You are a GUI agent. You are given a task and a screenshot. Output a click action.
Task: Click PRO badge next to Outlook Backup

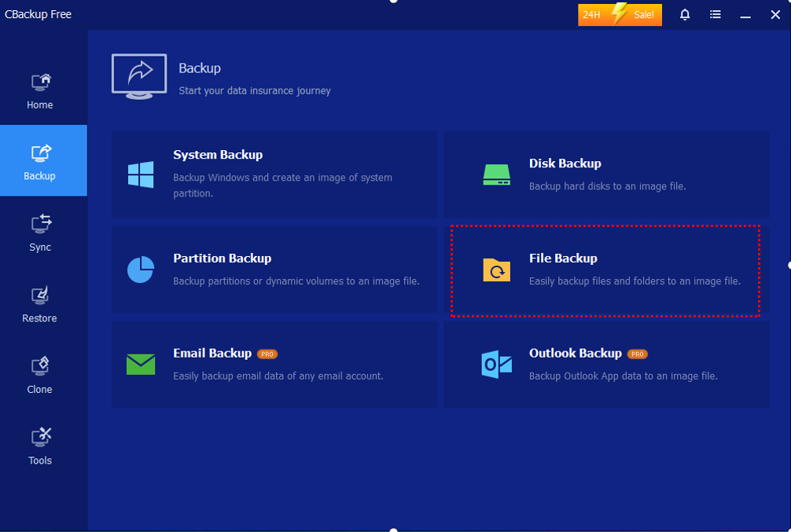(x=637, y=354)
